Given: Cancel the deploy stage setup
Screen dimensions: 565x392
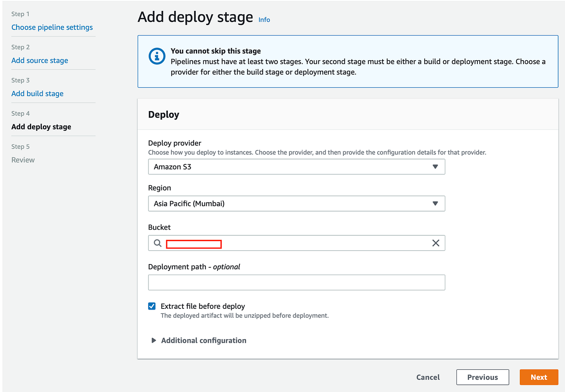Looking at the screenshot, I should click(x=428, y=377).
